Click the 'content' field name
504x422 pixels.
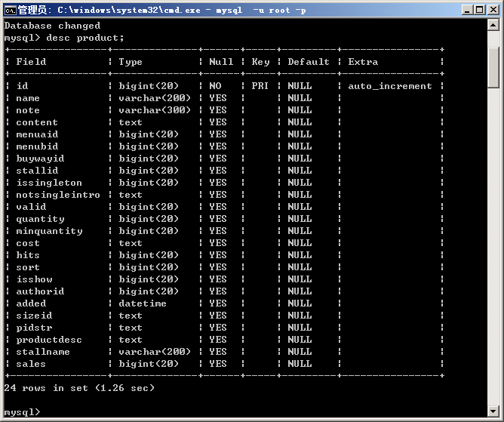[x=37, y=122]
